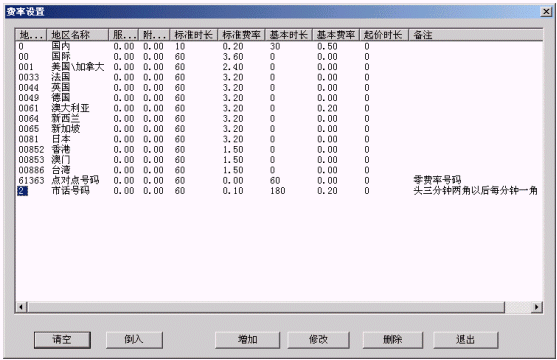
Task: Click the 增加 add button
Action: point(247,340)
